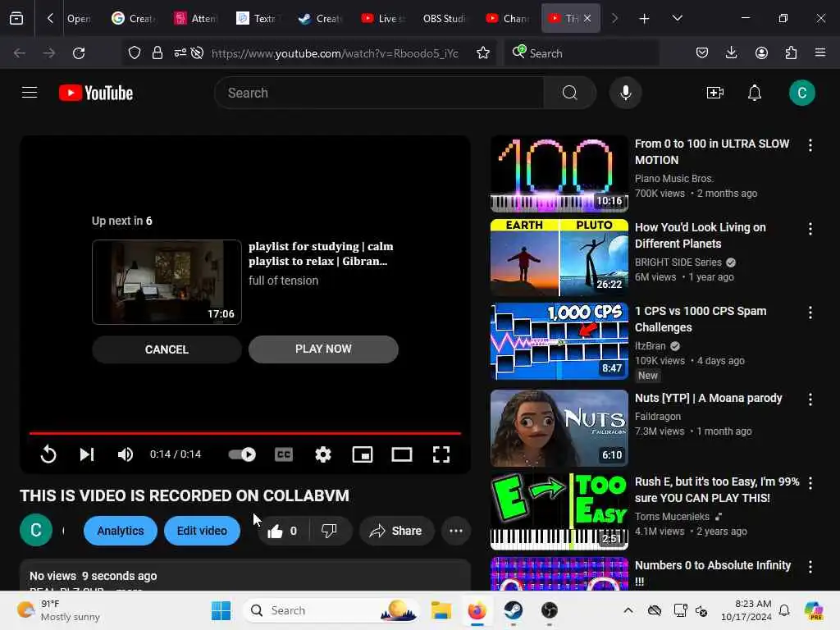
Task: Expand the list all tabs dropdown
Action: pos(677,18)
